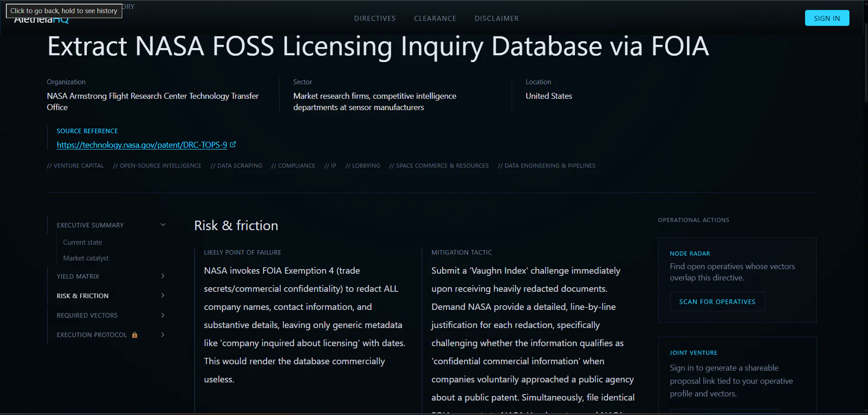This screenshot has height=415, width=868.
Task: Go to Execution Protocol section
Action: pyautogui.click(x=92, y=335)
